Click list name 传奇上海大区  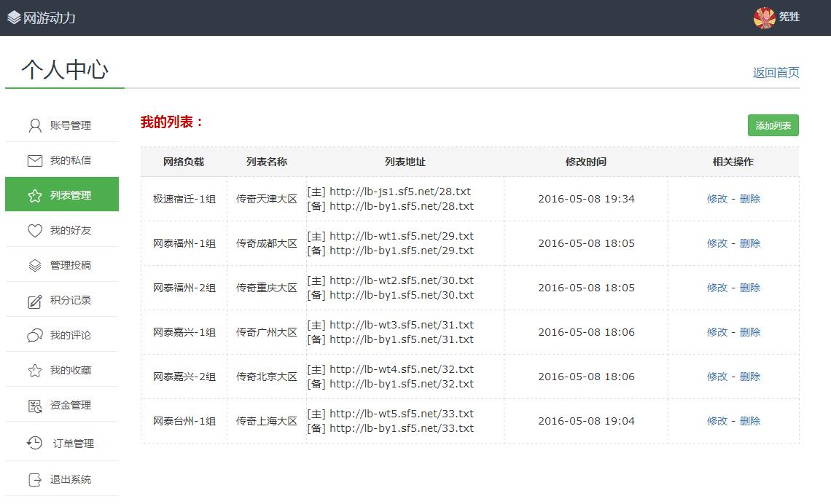(267, 422)
